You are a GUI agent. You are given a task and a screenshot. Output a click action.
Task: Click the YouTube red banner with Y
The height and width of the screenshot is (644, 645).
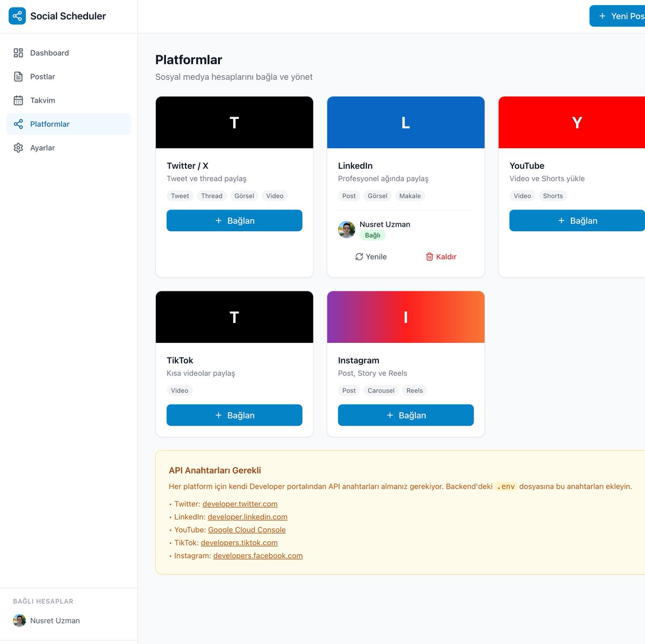click(572, 123)
